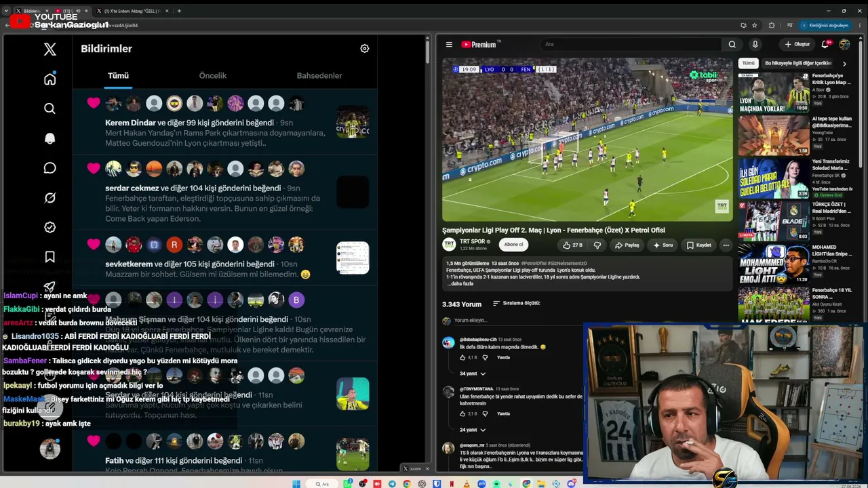
Task: Open Telegram from the taskbar
Action: point(392,484)
